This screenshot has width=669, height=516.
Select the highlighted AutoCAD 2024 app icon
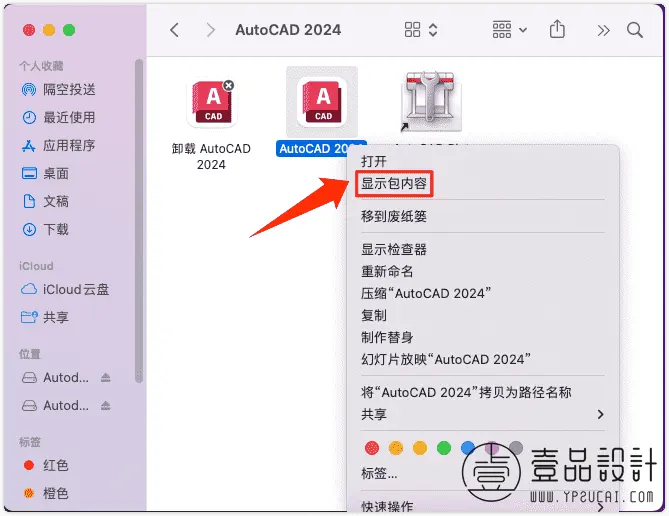[x=322, y=102]
